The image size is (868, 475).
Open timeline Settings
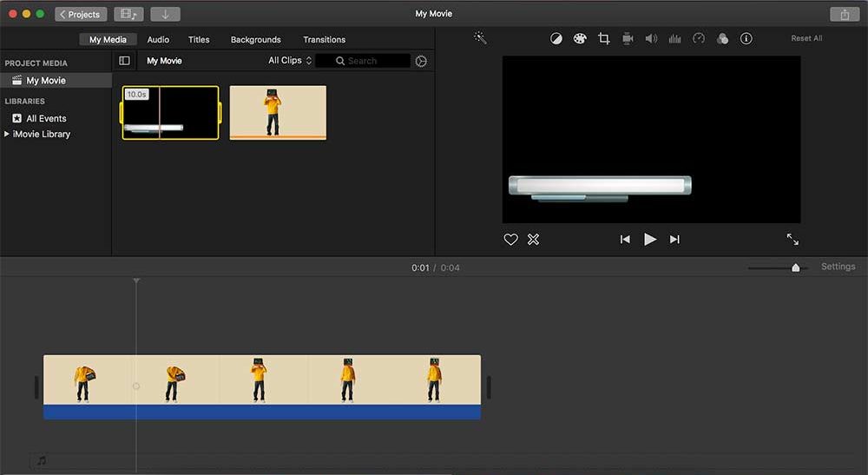point(838,267)
